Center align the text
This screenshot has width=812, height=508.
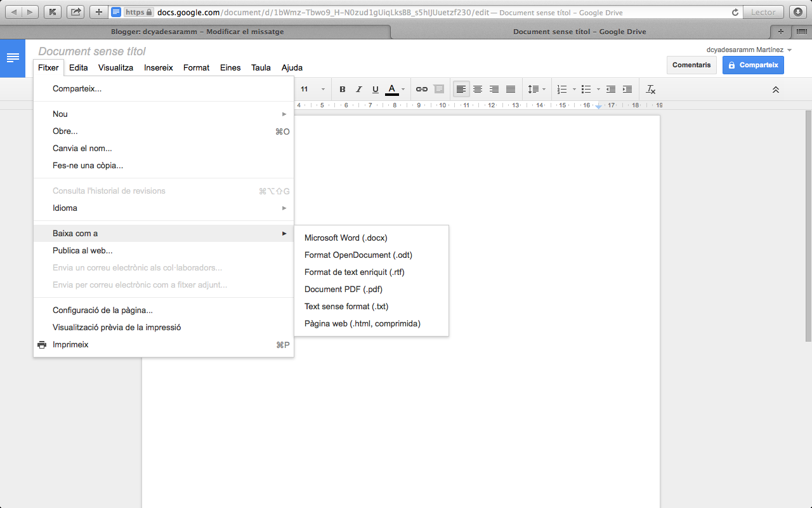pyautogui.click(x=478, y=90)
